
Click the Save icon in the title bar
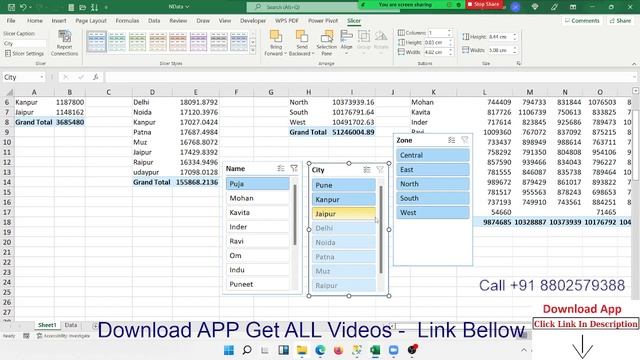pos(11,7)
